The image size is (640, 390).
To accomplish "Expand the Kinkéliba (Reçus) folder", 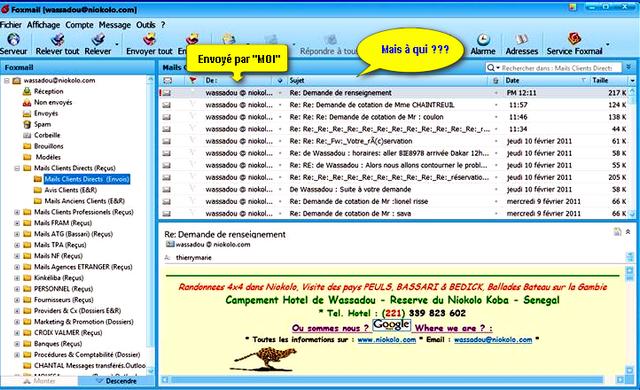I will (17, 278).
